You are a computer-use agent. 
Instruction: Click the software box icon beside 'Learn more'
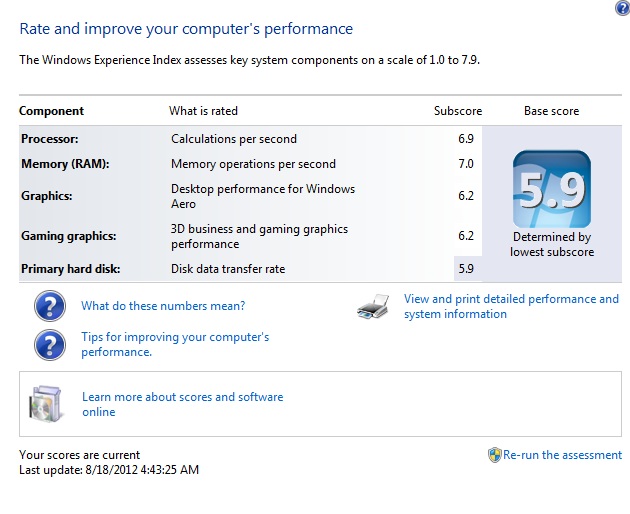pyautogui.click(x=45, y=404)
